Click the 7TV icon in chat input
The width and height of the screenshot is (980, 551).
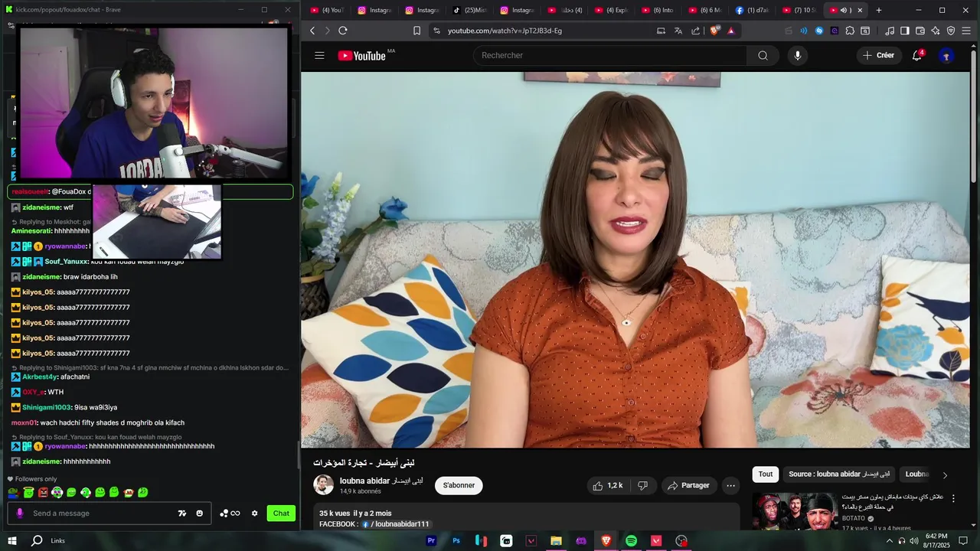[182, 514]
